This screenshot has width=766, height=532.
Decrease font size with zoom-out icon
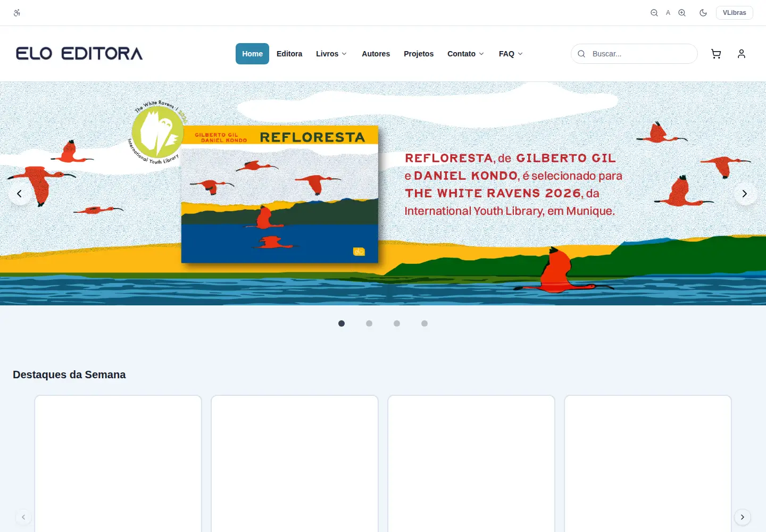[654, 13]
